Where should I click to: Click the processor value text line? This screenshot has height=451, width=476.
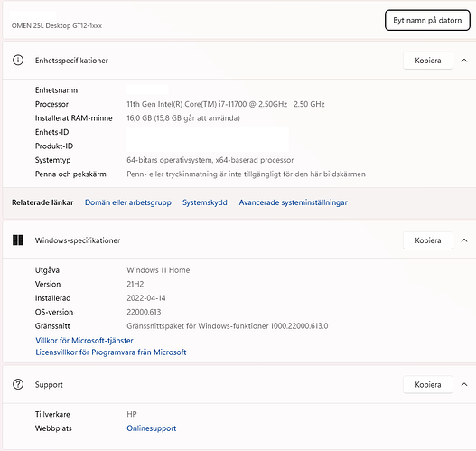pos(226,104)
